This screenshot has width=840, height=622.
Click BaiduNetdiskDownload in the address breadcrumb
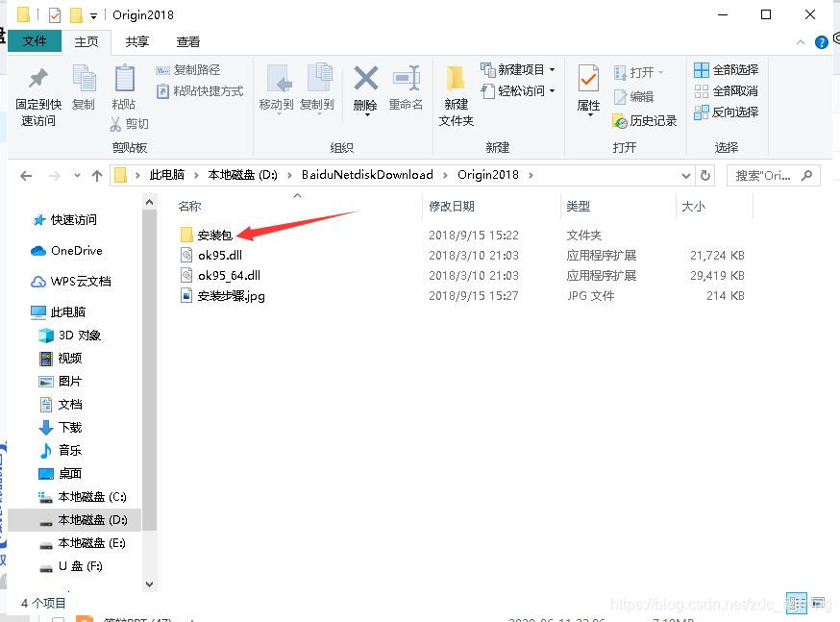[367, 175]
